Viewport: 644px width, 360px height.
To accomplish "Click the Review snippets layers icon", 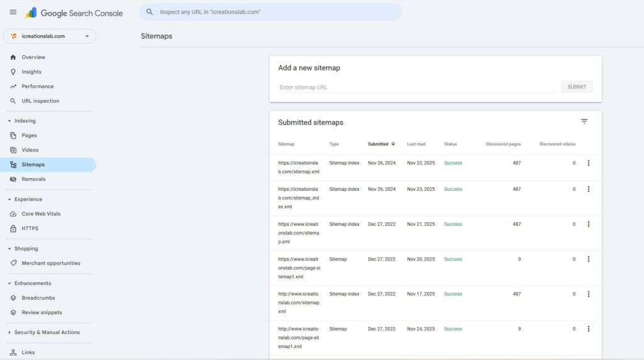I will tap(13, 312).
